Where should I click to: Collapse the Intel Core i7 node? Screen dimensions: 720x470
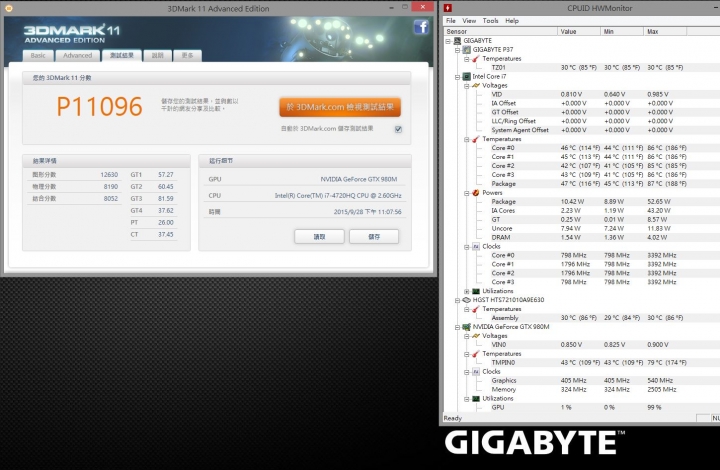click(457, 77)
